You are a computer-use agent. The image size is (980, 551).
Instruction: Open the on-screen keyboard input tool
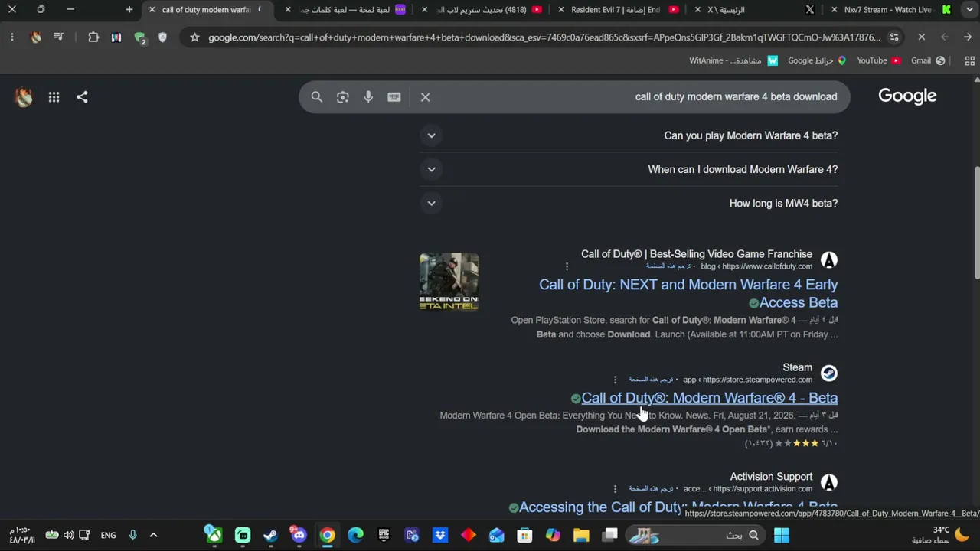(x=394, y=97)
